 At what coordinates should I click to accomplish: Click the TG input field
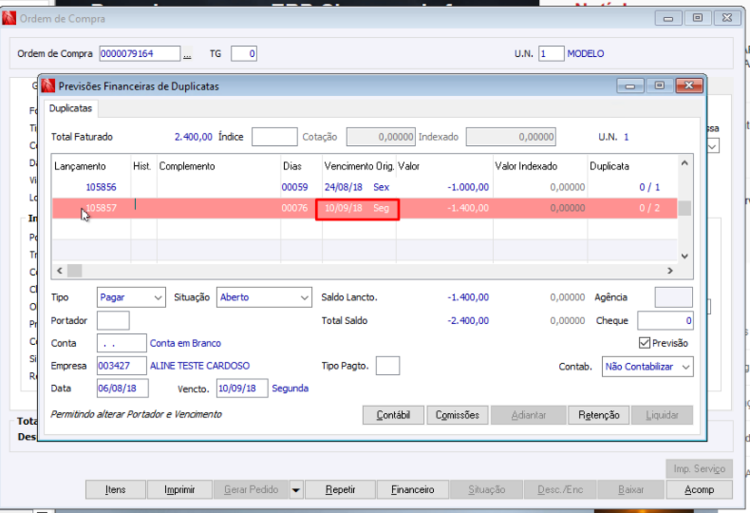click(x=244, y=54)
